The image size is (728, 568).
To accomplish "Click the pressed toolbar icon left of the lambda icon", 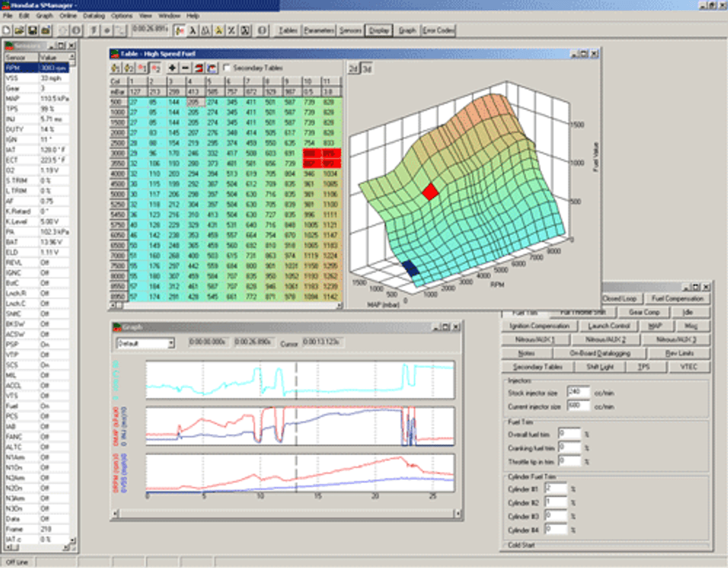I will pos(180,30).
